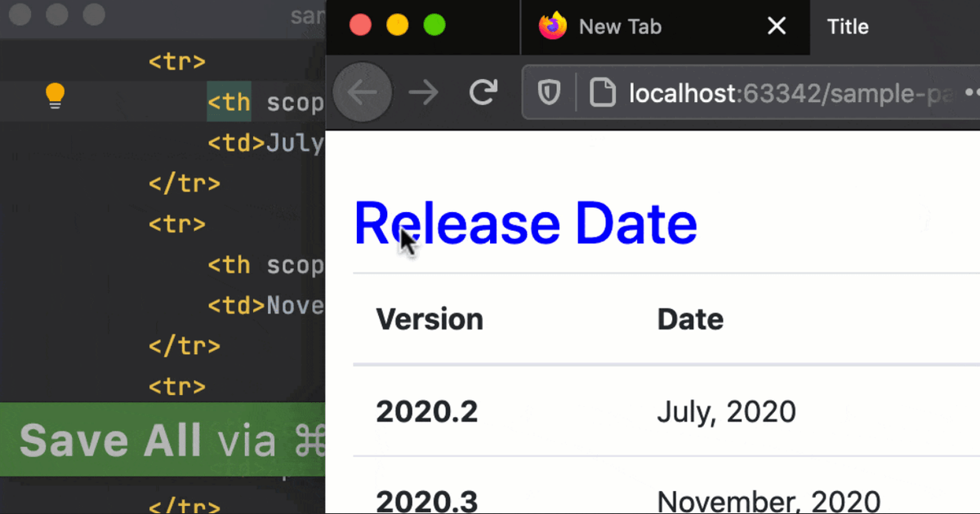Select the New Tab browser tab
The height and width of the screenshot is (514, 980).
pos(619,26)
